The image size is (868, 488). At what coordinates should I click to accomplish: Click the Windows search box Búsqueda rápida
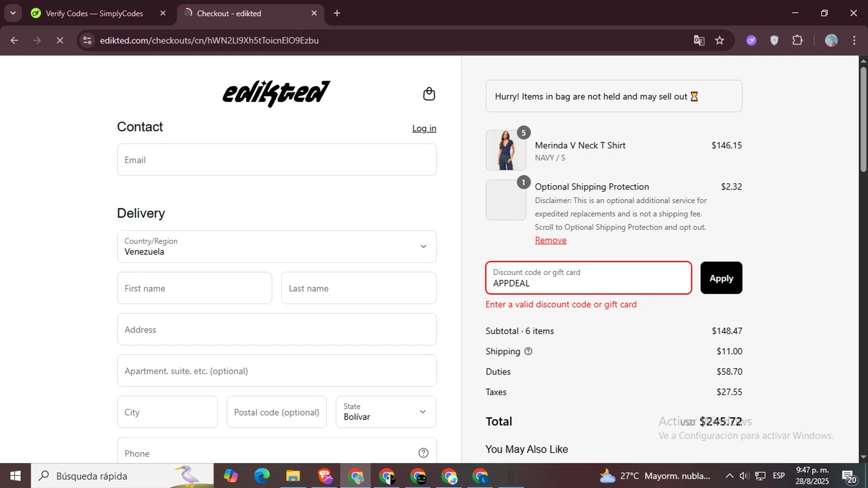tap(122, 476)
